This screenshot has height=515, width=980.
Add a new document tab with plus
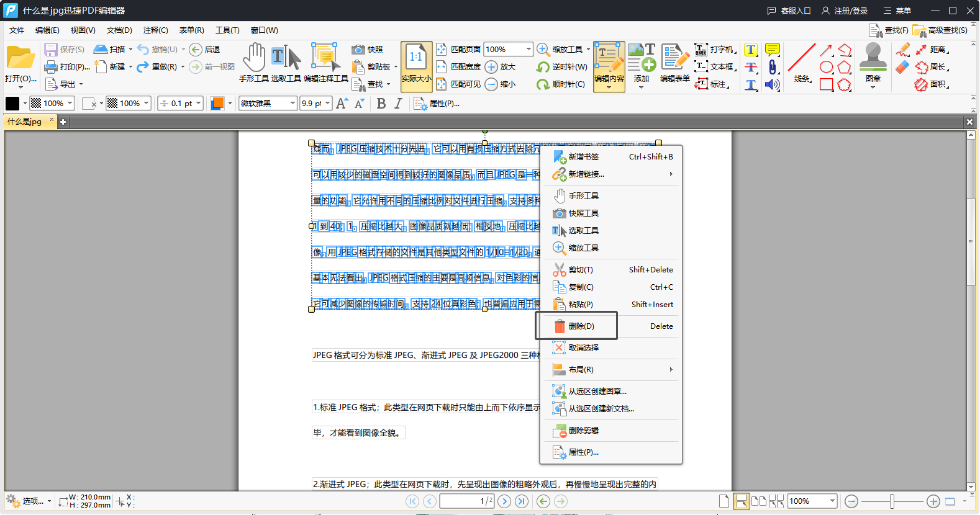click(63, 122)
